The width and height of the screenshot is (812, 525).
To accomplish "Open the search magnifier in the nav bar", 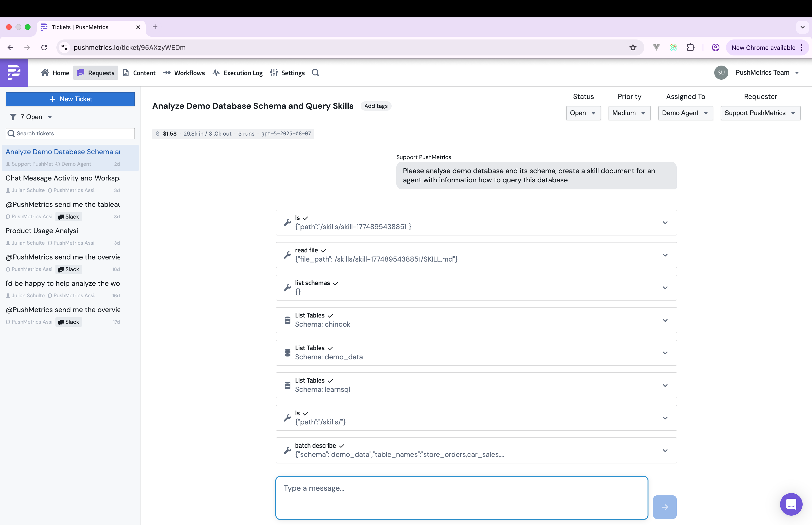I will pos(316,73).
